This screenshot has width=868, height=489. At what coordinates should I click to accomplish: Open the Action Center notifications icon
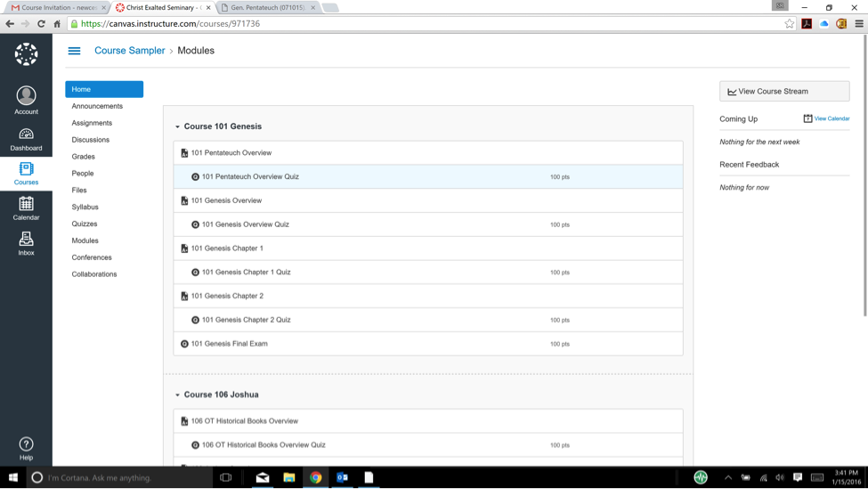[797, 477]
